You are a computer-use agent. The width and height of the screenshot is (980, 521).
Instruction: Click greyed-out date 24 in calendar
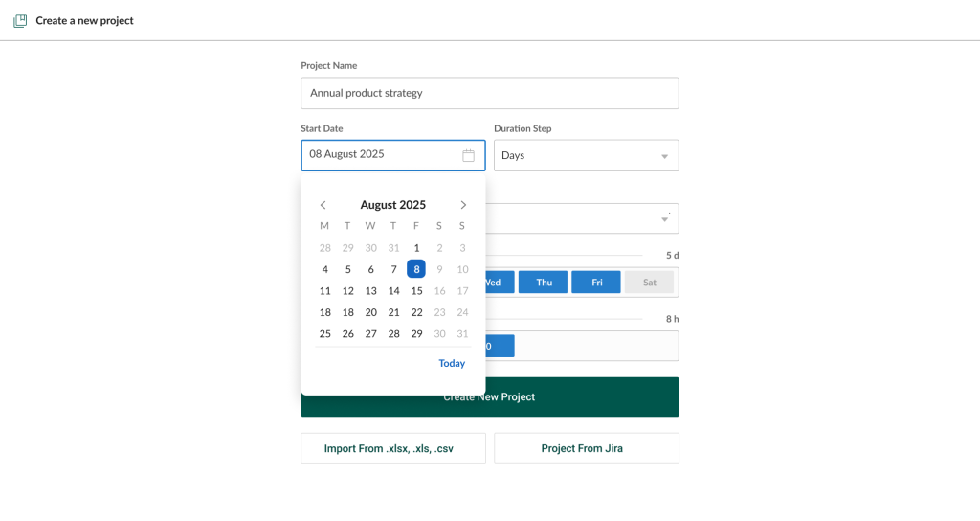(x=462, y=313)
